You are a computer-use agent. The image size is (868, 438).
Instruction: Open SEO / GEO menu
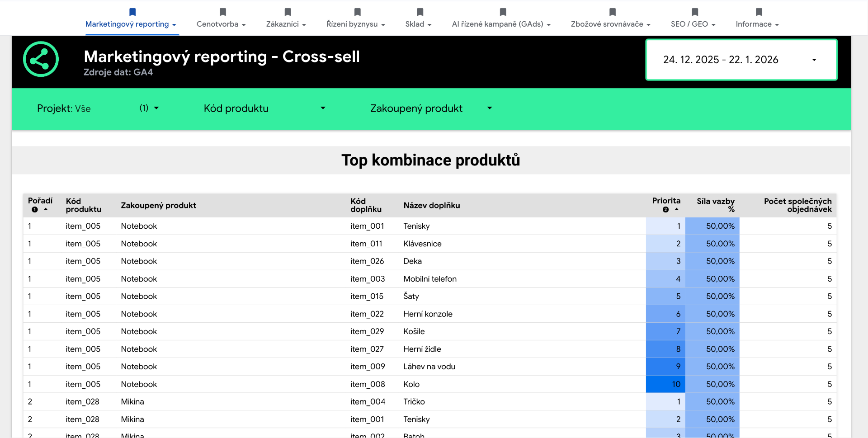click(x=693, y=24)
